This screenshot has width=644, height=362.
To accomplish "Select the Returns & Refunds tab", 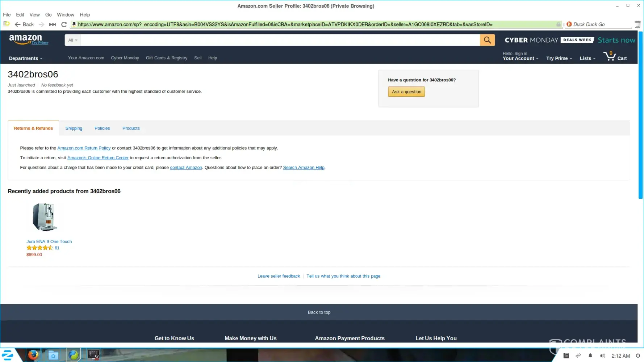I will coord(33,128).
